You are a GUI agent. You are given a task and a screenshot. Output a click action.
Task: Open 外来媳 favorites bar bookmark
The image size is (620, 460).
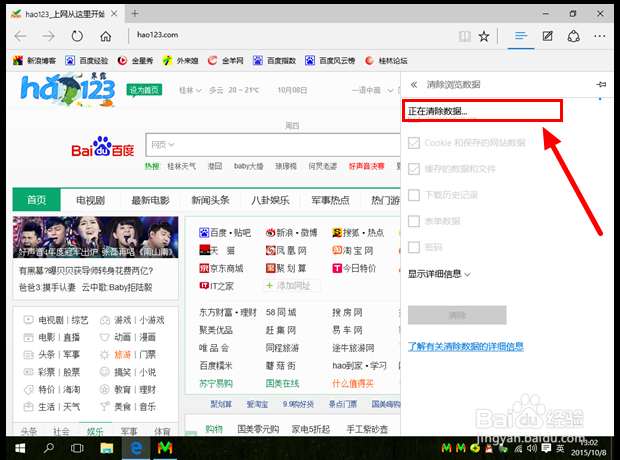tap(180, 61)
